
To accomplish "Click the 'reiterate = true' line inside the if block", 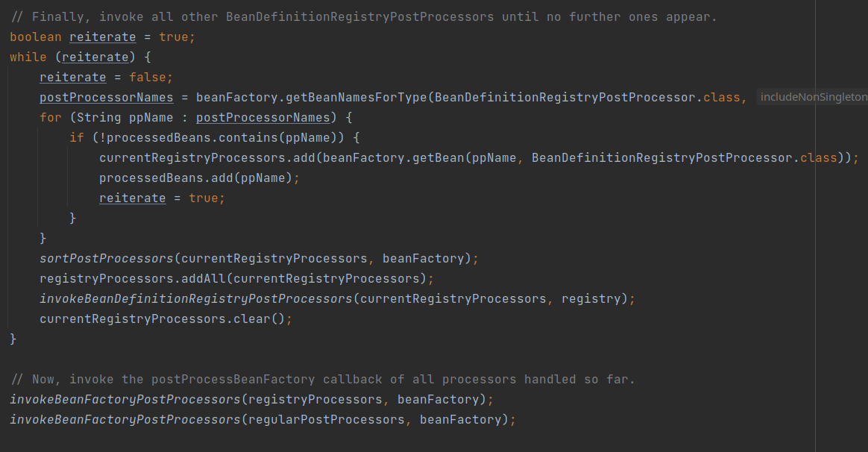I will pos(163,198).
